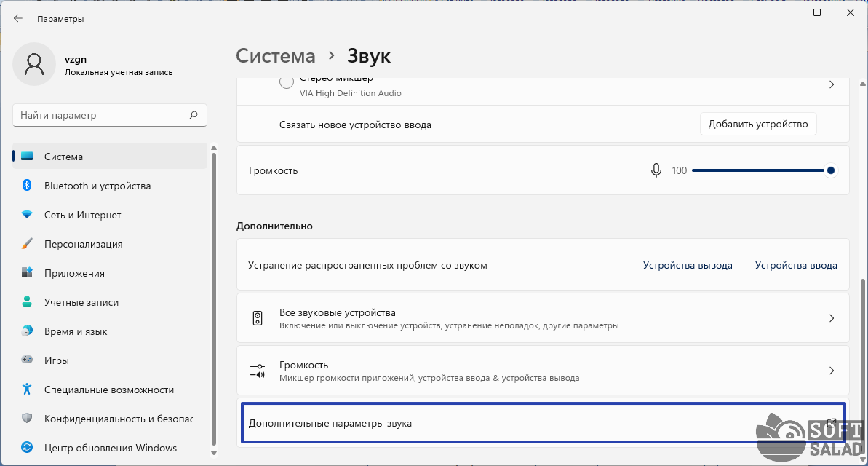Screen dimensions: 868x466
Task: Open Приложения settings
Action: click(110, 273)
